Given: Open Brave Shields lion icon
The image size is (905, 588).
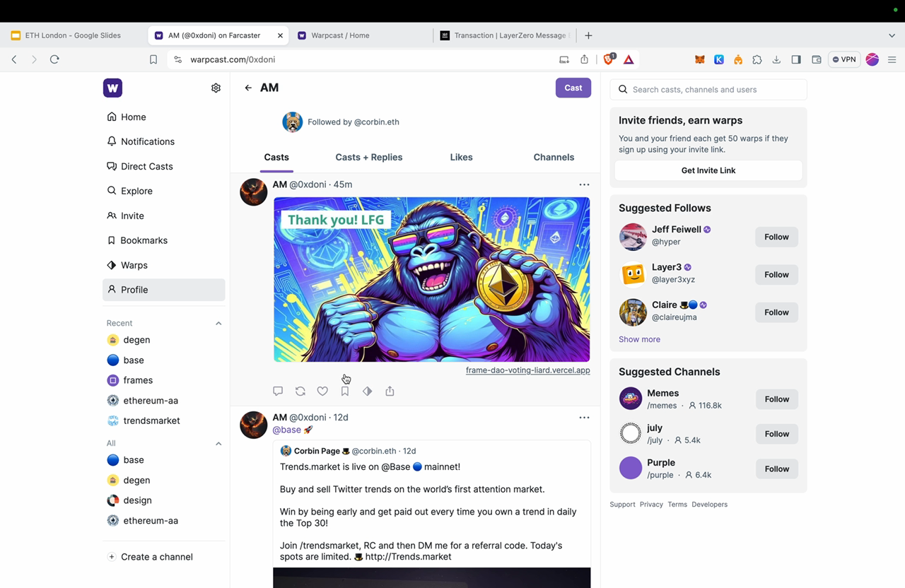Looking at the screenshot, I should (x=609, y=59).
